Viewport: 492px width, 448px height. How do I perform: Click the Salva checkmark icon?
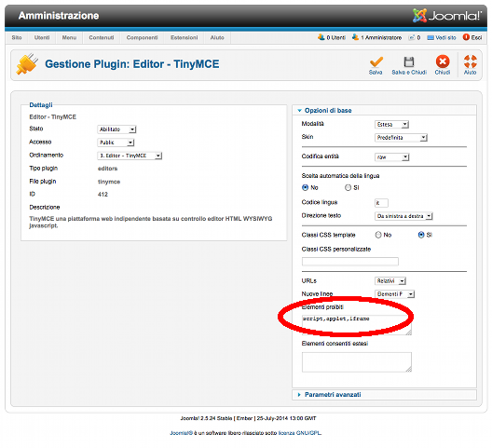pos(376,61)
